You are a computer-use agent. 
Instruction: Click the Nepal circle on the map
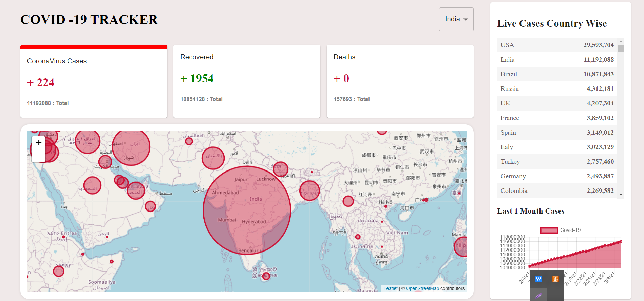click(281, 169)
